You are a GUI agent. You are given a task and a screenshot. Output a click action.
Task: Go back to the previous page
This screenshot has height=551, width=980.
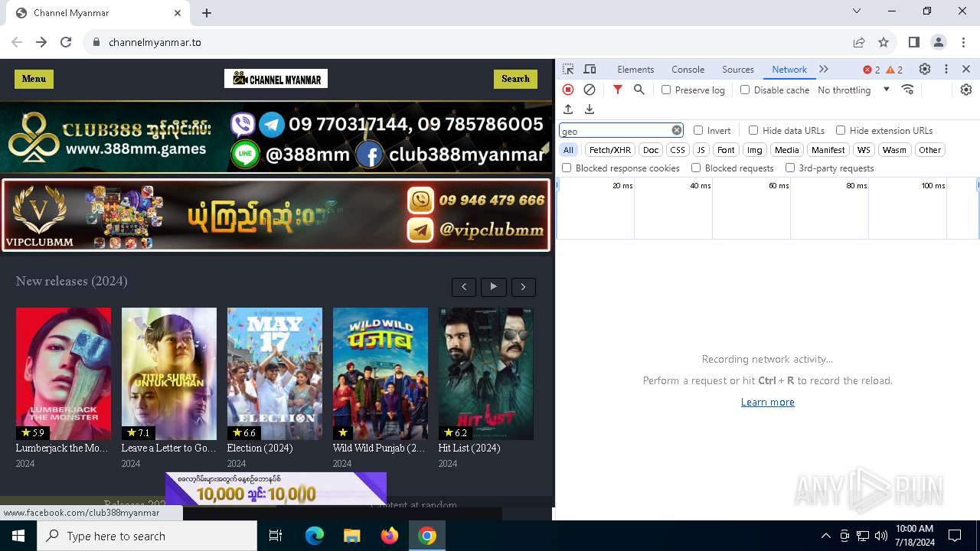tap(17, 42)
